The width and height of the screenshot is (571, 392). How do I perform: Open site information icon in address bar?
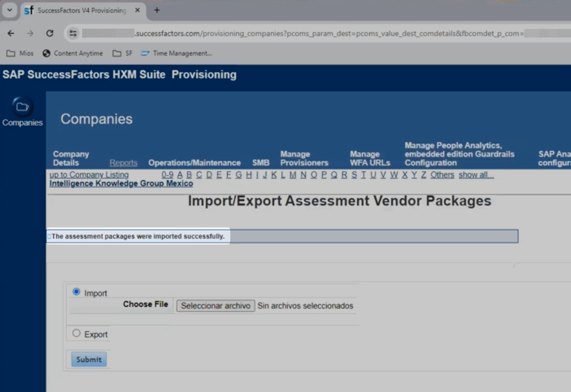[x=73, y=33]
